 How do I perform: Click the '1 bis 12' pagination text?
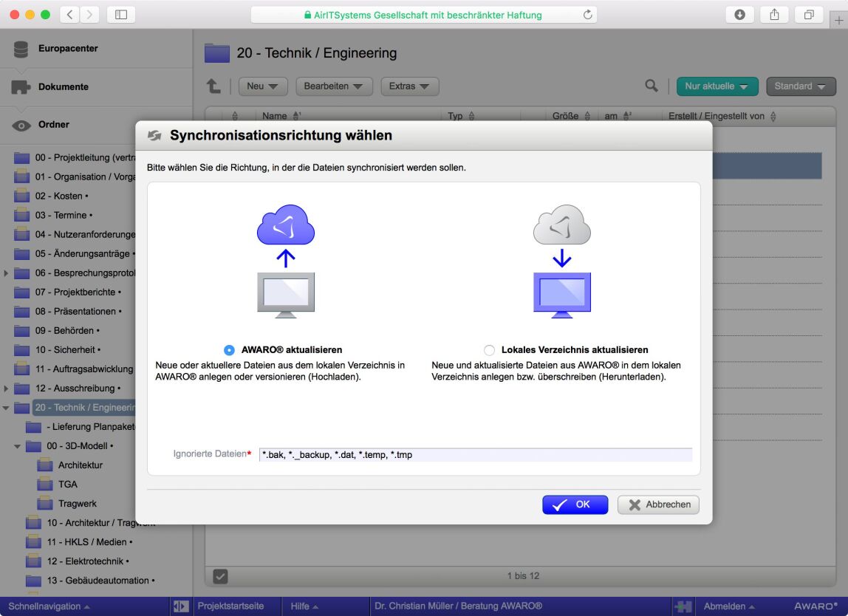[523, 576]
